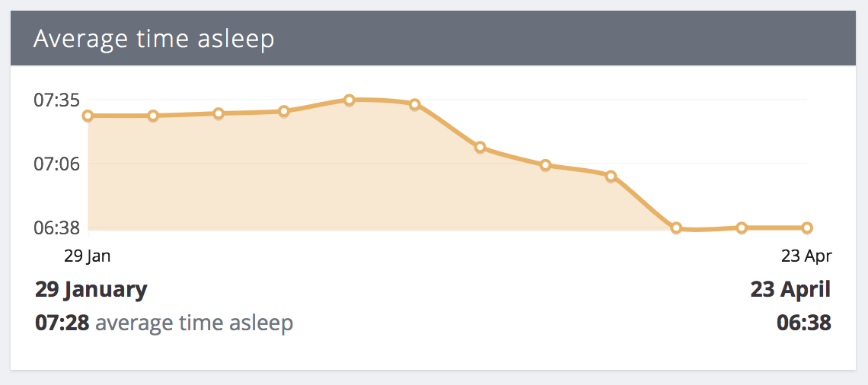This screenshot has height=385, width=868.
Task: Select the last data point at 23 Apr
Action: [x=807, y=228]
